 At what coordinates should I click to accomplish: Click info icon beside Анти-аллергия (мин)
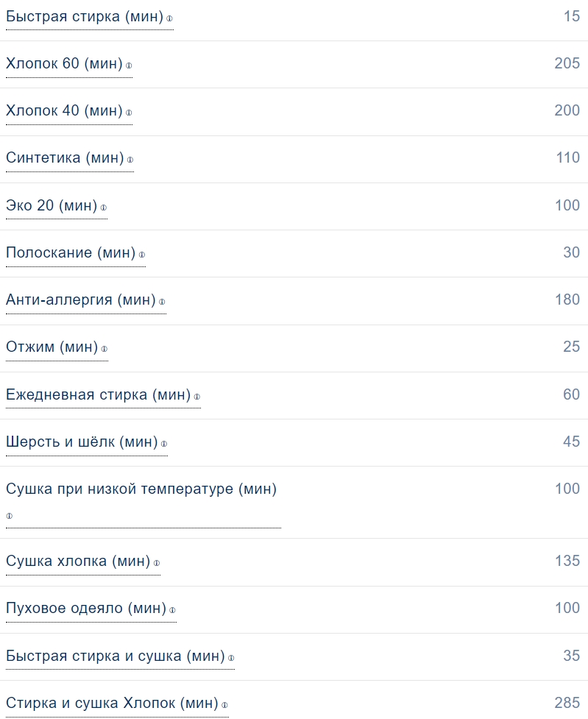pyautogui.click(x=163, y=302)
